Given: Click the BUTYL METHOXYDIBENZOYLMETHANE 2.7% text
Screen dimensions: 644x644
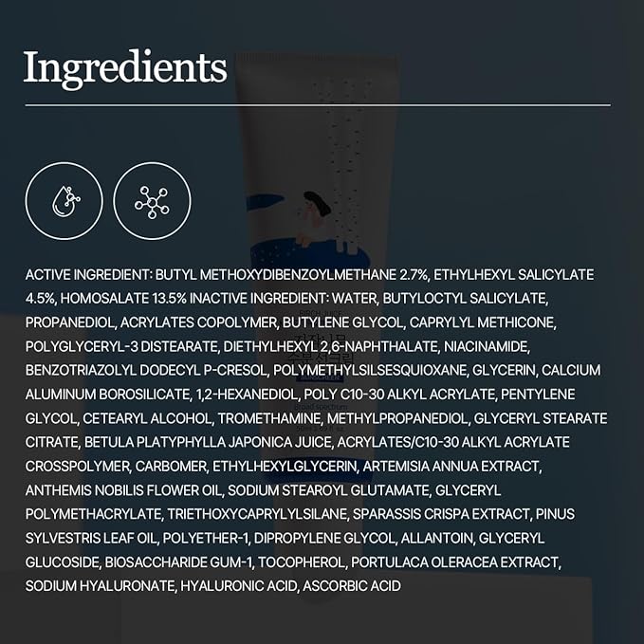Looking at the screenshot, I should (x=291, y=275).
